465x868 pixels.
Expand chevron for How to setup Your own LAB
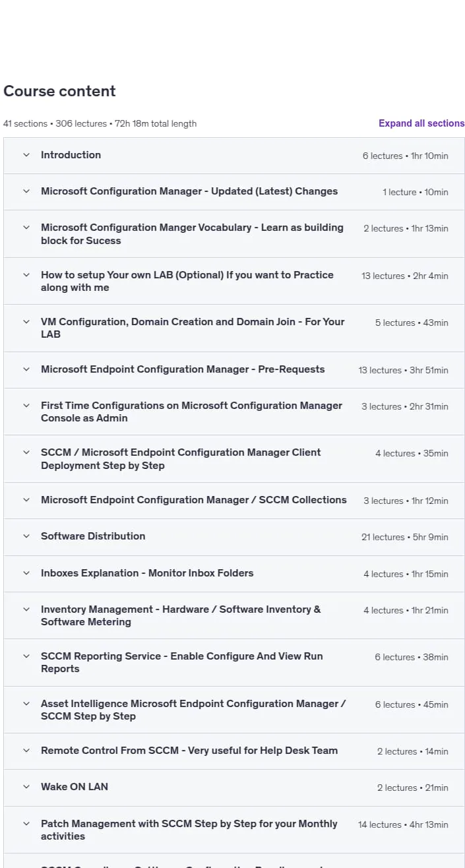point(26,275)
